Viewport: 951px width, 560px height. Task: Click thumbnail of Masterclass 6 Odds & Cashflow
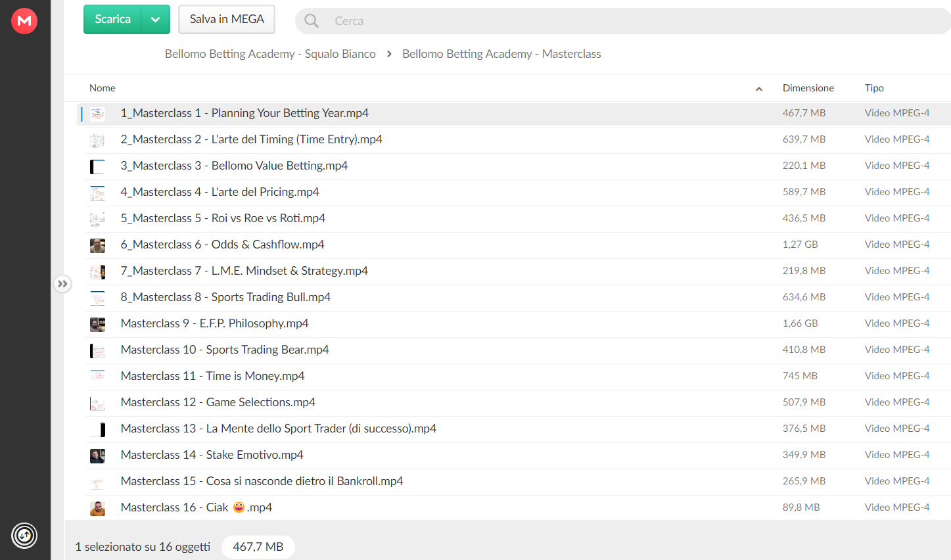(97, 245)
